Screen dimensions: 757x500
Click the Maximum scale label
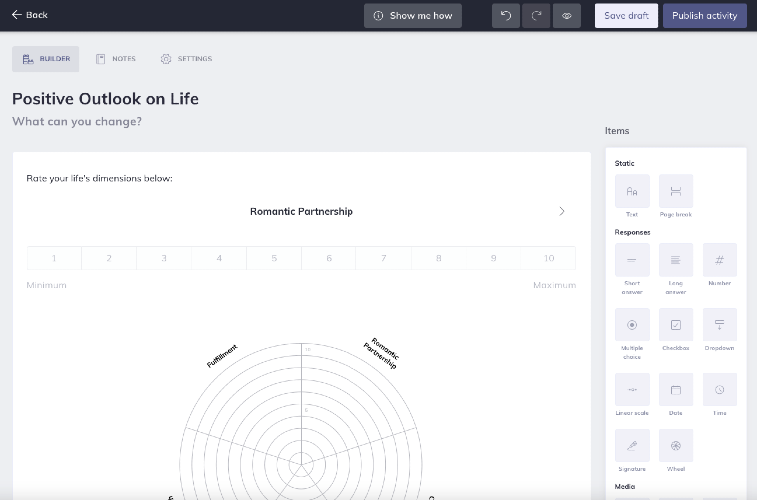[x=554, y=285]
